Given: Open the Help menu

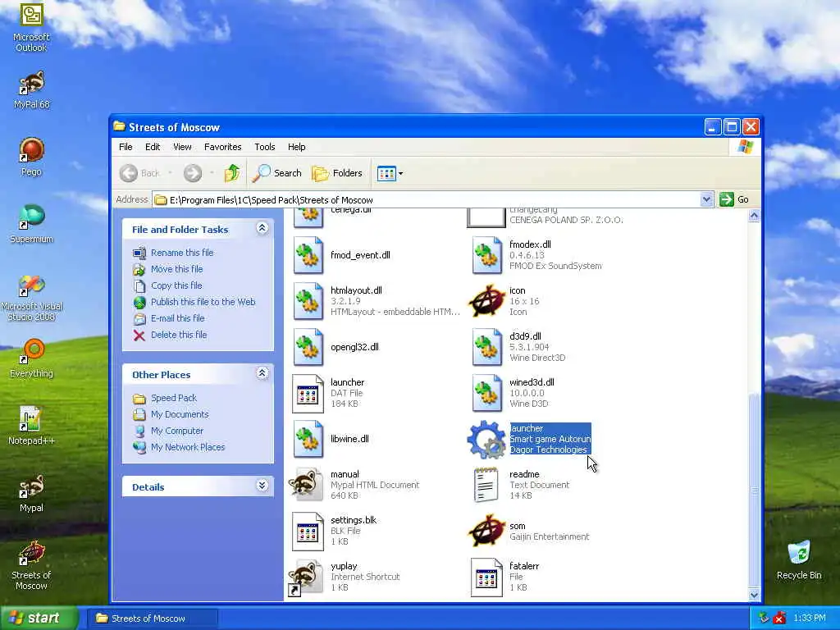Looking at the screenshot, I should coord(296,147).
